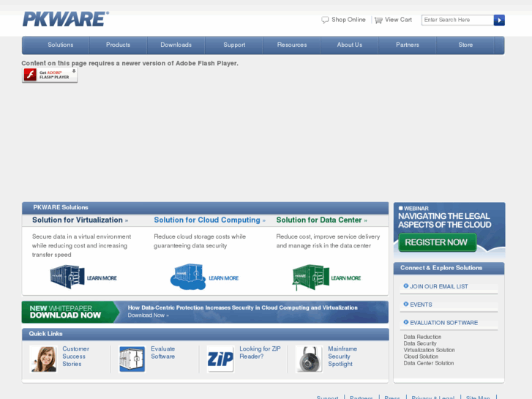Click the Shop Online link
532x399 pixels.
coord(348,20)
